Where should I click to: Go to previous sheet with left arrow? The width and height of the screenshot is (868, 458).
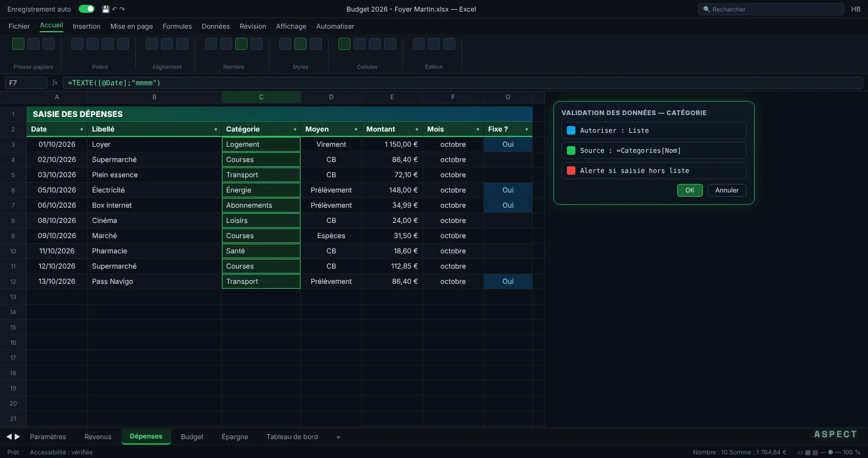click(9, 437)
